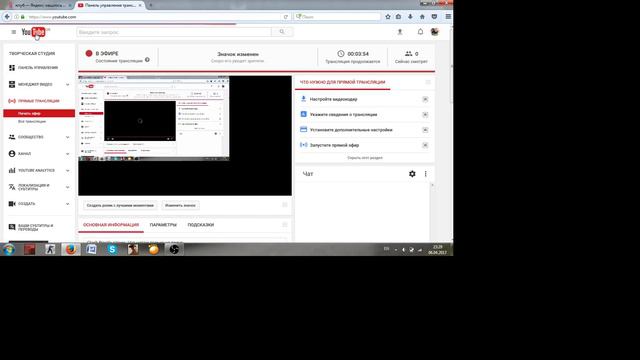Click the Firefox bookmark star icon
Screen dimensions: 640x360
388,17
